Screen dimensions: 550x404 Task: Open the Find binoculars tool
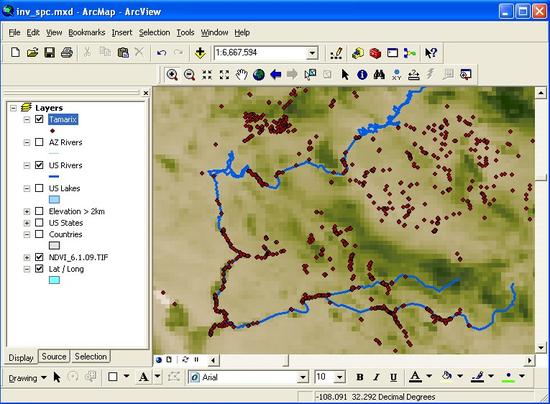click(379, 74)
